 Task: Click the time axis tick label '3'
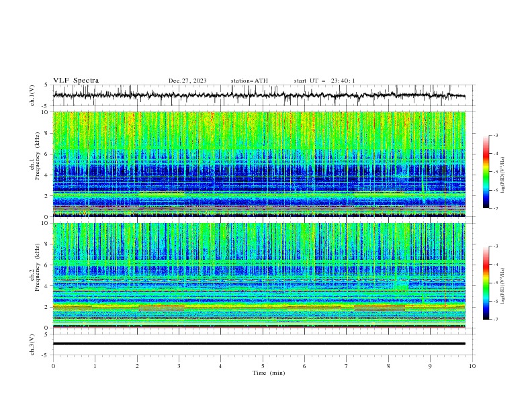[x=179, y=366]
